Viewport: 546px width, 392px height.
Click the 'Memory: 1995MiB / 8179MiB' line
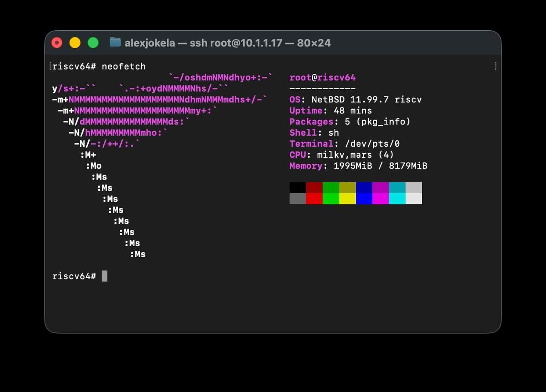[358, 166]
